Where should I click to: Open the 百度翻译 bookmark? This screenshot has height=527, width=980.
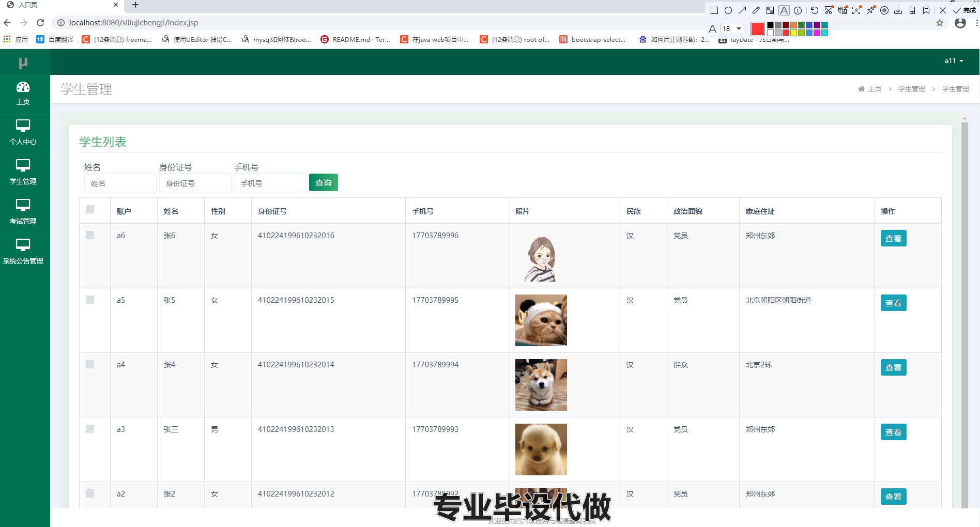point(55,39)
